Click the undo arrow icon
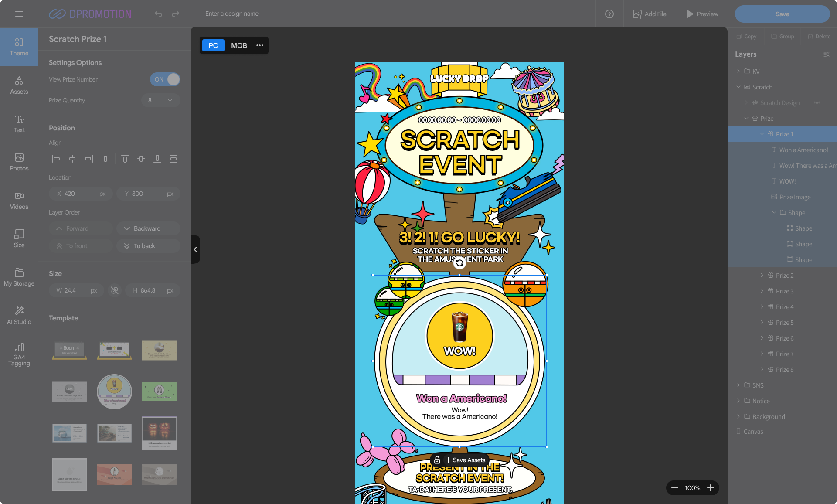 [x=158, y=14]
